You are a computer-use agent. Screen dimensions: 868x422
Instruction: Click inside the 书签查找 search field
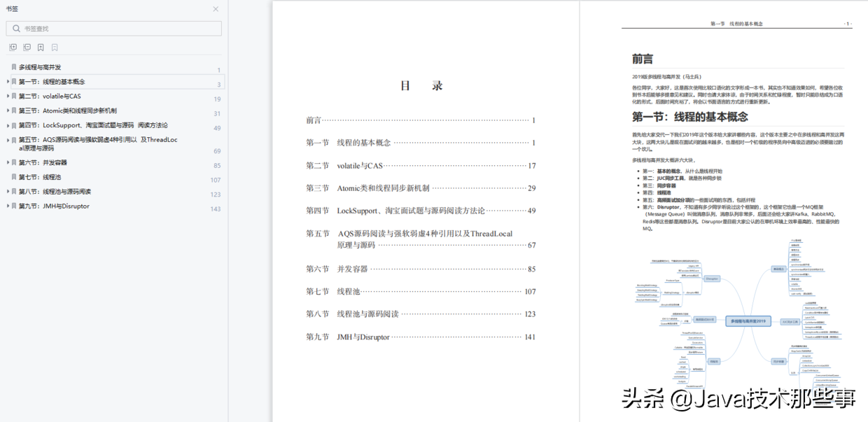coord(112,27)
